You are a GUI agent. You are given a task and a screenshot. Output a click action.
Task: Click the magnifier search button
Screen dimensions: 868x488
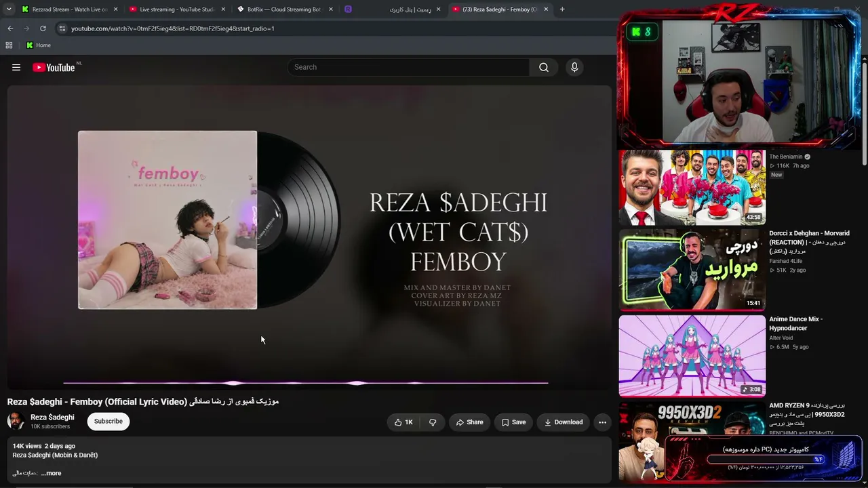tap(544, 67)
